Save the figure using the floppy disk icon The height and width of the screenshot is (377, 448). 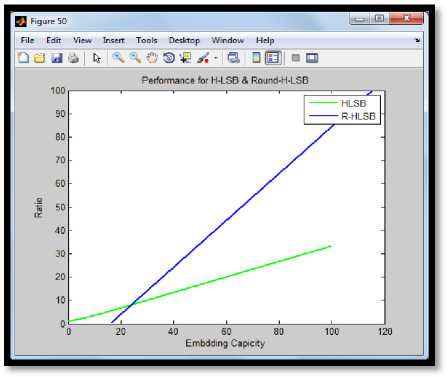(57, 58)
